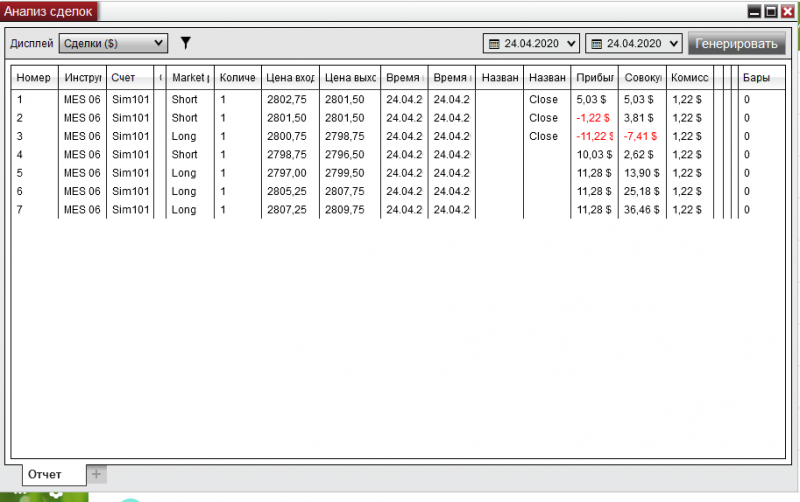Open the filter funnel icon
The width and height of the screenshot is (800, 502).
point(186,43)
